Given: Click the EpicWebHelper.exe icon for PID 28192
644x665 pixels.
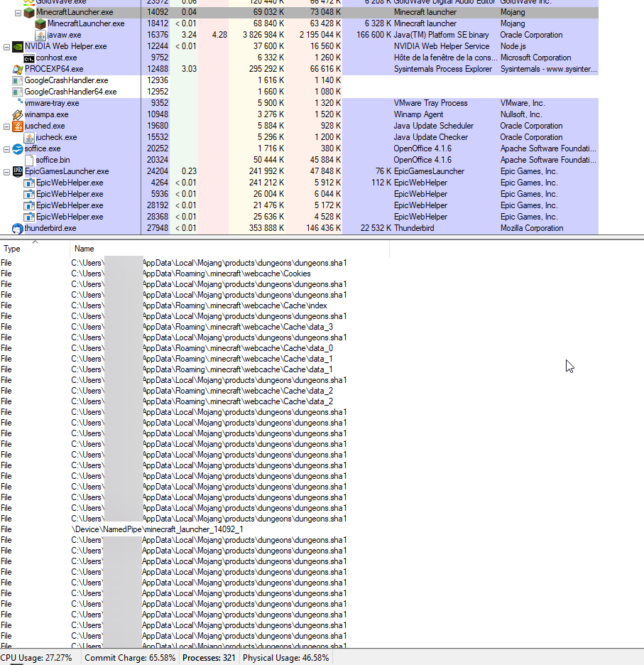Looking at the screenshot, I should point(29,206).
